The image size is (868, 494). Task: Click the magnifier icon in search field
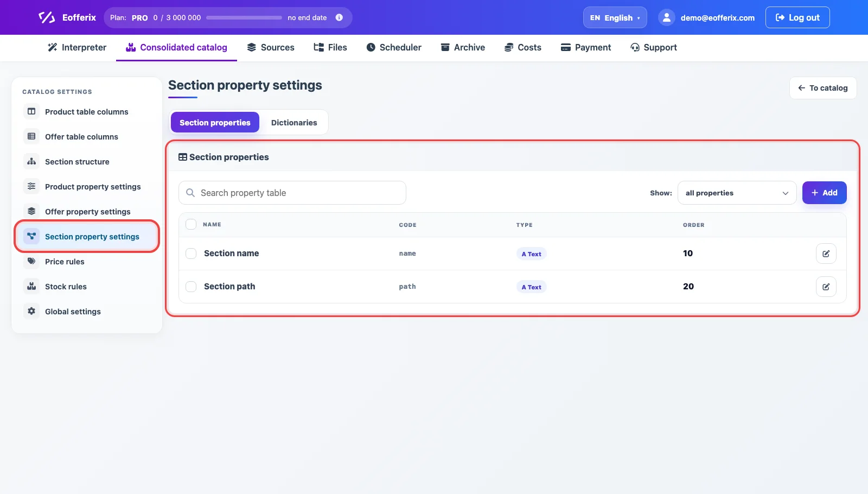tap(190, 193)
